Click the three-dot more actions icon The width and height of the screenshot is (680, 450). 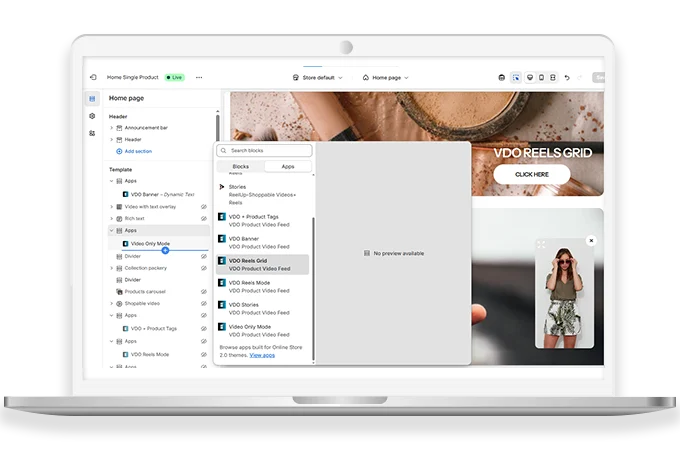199,77
